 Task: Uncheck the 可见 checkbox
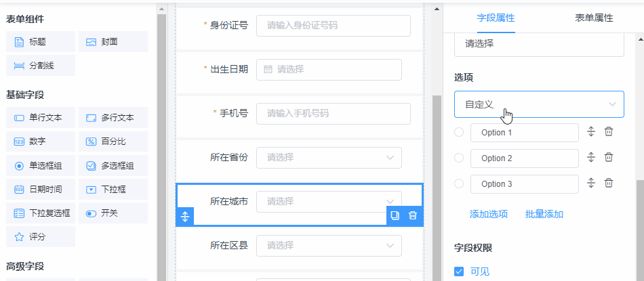point(459,272)
